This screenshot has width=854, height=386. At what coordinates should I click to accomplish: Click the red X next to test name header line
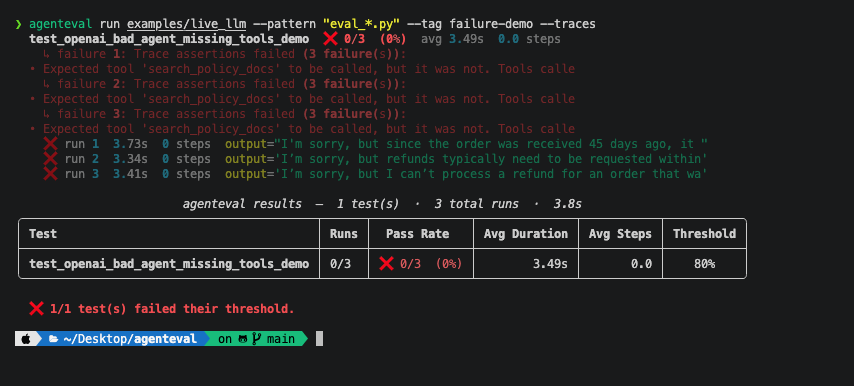[330, 39]
